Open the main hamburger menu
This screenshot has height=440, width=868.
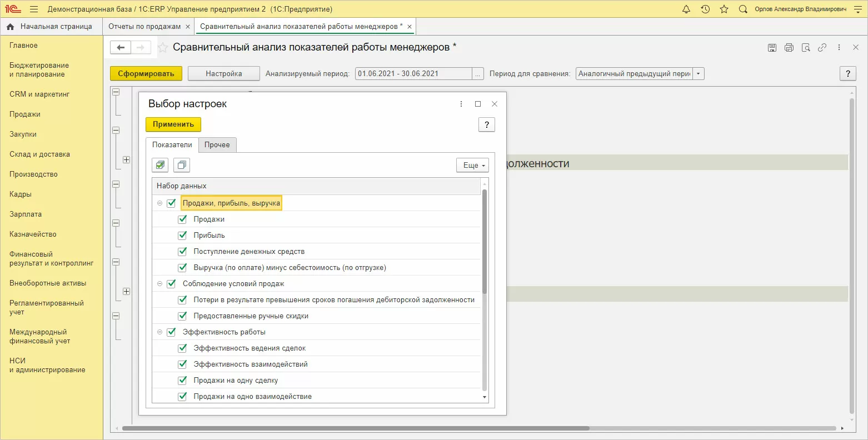click(x=34, y=9)
